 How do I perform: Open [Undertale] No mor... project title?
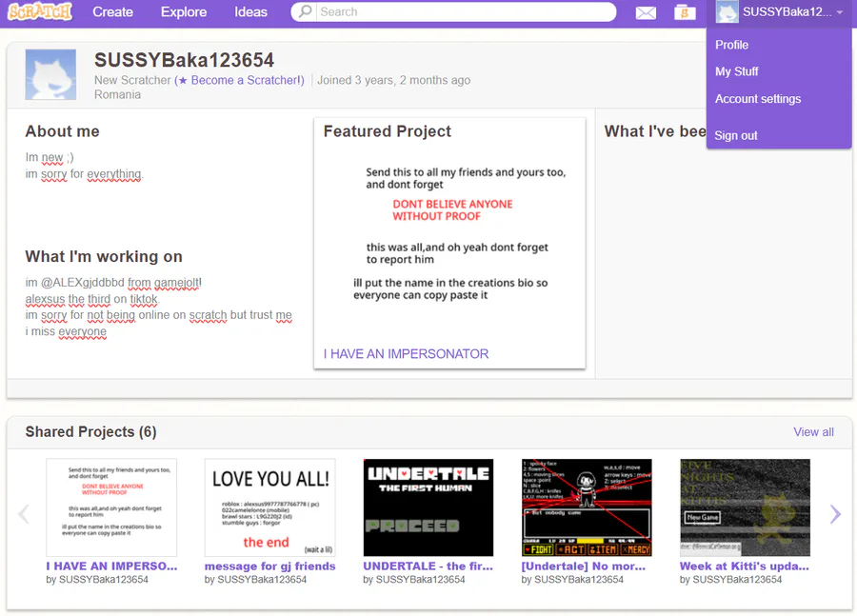tap(583, 566)
